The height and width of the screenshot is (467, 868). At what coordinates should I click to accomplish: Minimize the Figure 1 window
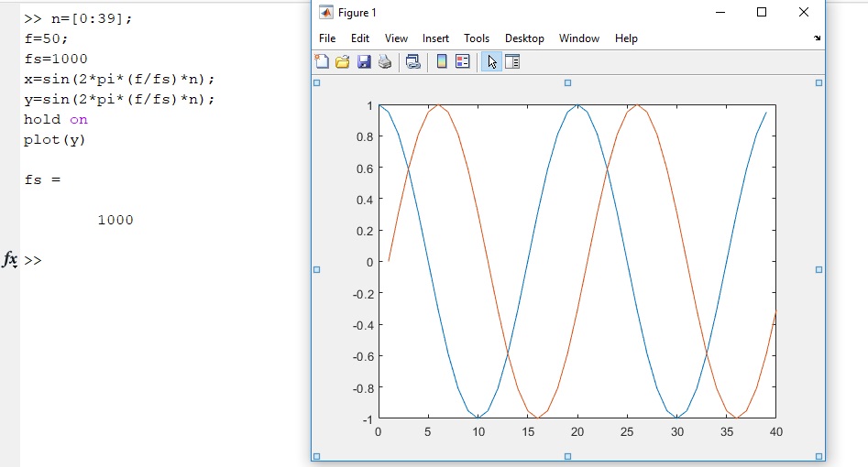point(720,12)
